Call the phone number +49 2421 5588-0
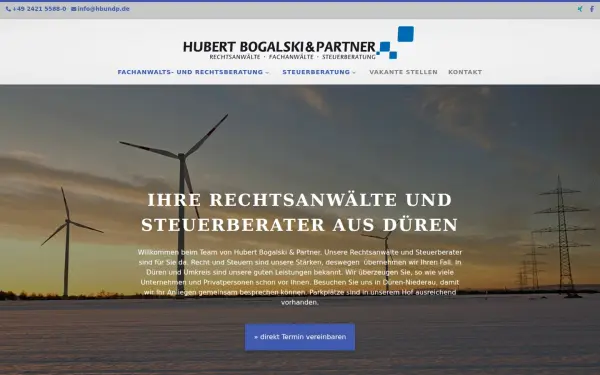 39,9
